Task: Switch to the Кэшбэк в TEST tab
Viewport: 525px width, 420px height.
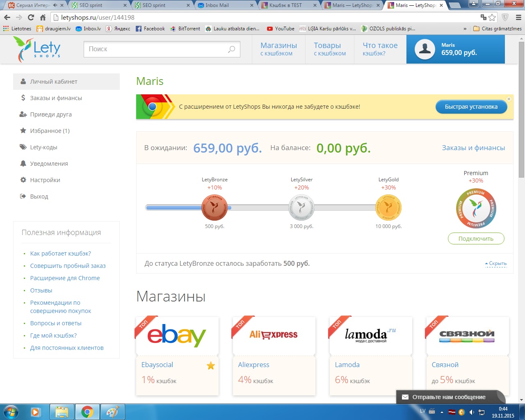Action: (x=289, y=5)
